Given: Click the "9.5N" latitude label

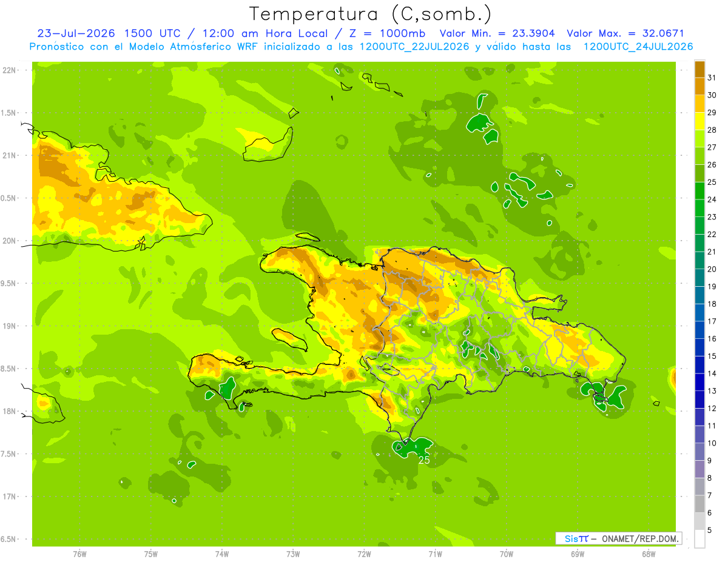Looking at the screenshot, I should [9, 283].
